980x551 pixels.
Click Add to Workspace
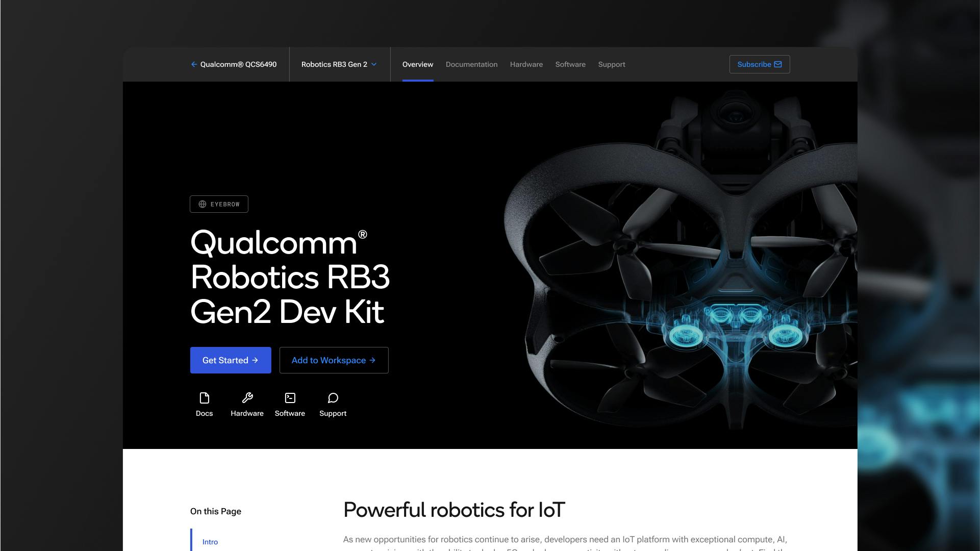[x=334, y=360]
